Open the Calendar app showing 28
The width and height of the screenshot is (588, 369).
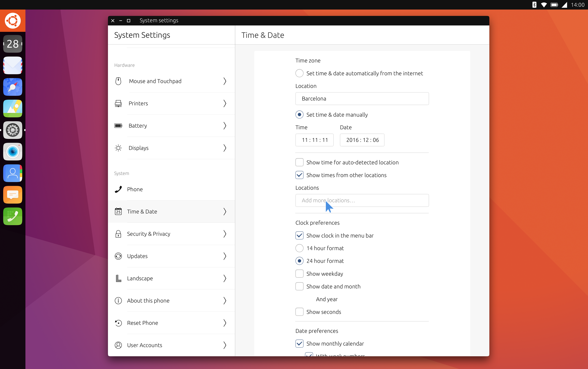13,44
